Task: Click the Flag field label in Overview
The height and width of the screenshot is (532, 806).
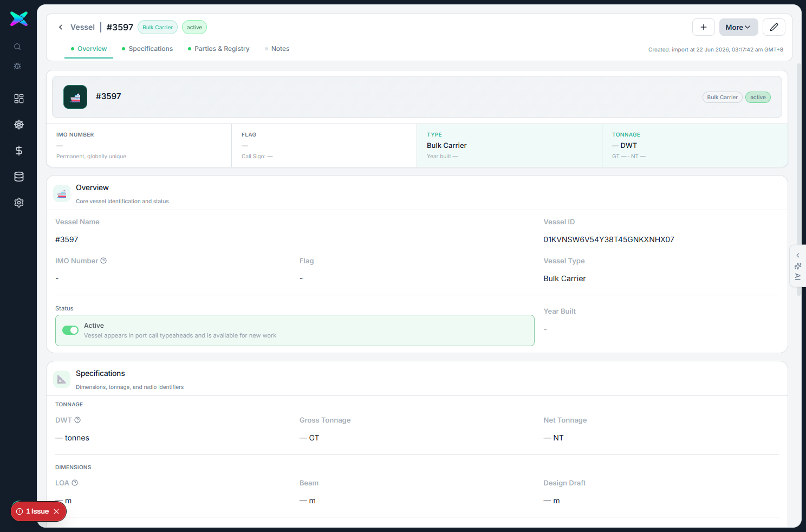Action: pyautogui.click(x=307, y=261)
